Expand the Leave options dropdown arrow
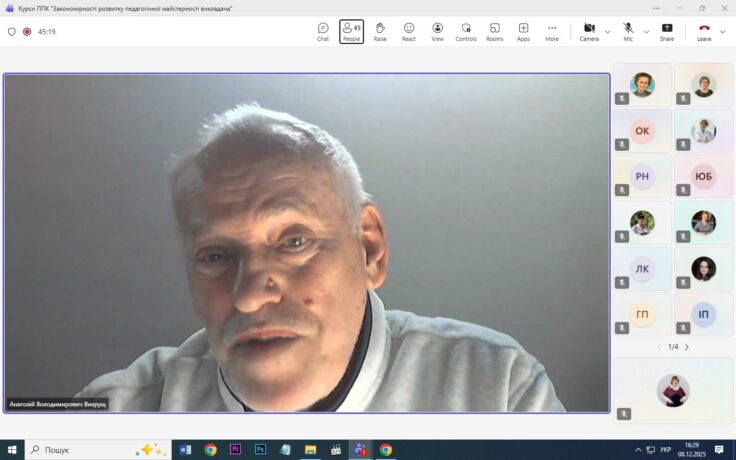Image resolution: width=736 pixels, height=460 pixels. 723,31
